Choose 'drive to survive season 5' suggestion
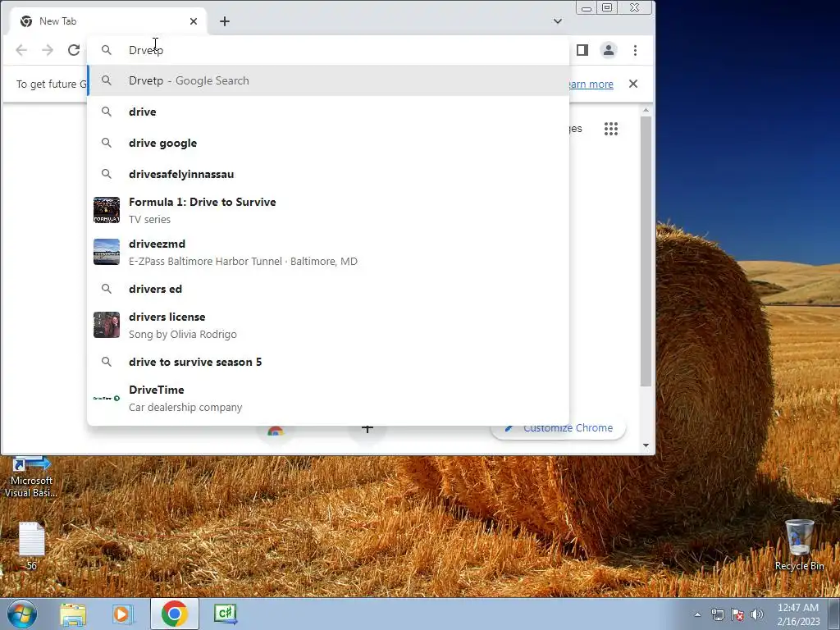840x630 pixels. click(328, 362)
